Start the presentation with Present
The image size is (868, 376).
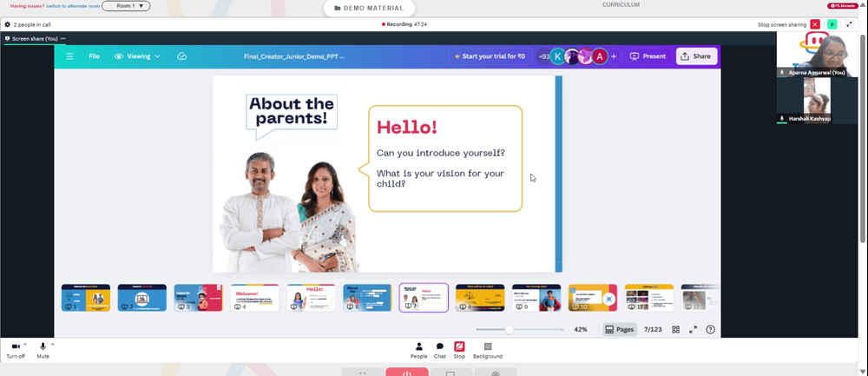tap(648, 56)
